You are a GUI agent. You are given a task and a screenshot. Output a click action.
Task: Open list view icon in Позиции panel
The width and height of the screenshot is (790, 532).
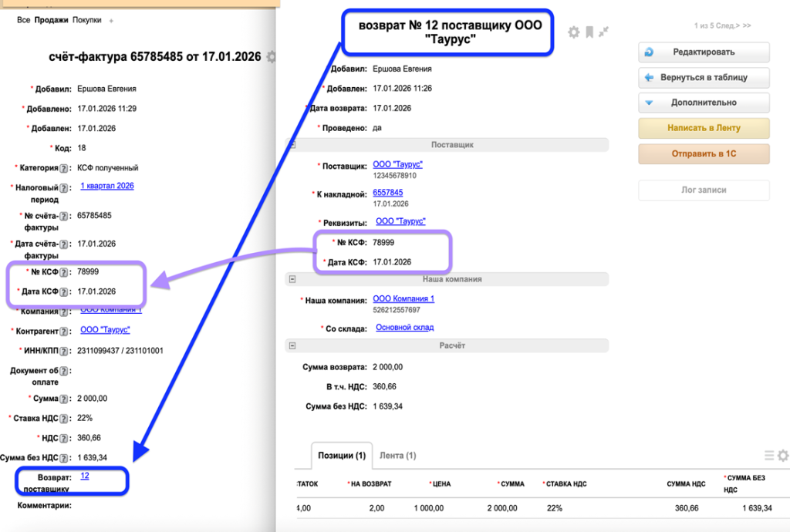[768, 456]
